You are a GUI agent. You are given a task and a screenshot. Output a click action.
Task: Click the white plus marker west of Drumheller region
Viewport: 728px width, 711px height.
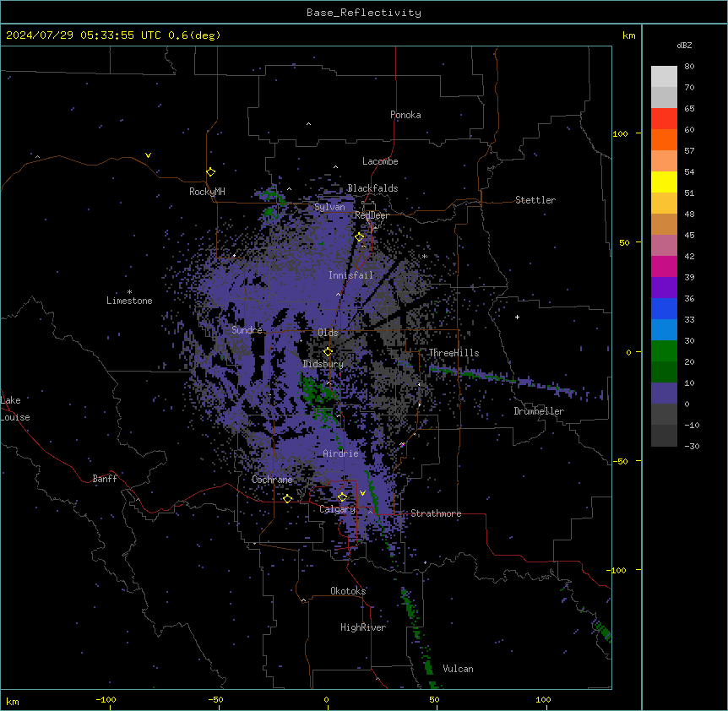tap(517, 317)
